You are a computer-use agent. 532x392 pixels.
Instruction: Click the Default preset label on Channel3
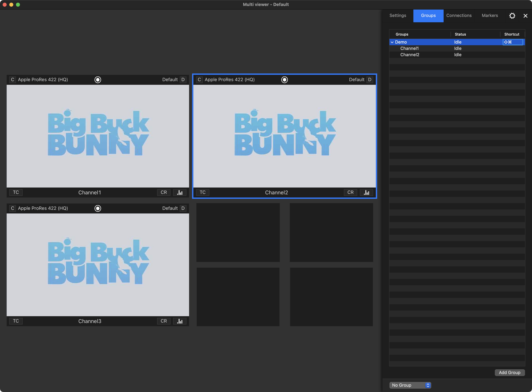pos(170,208)
